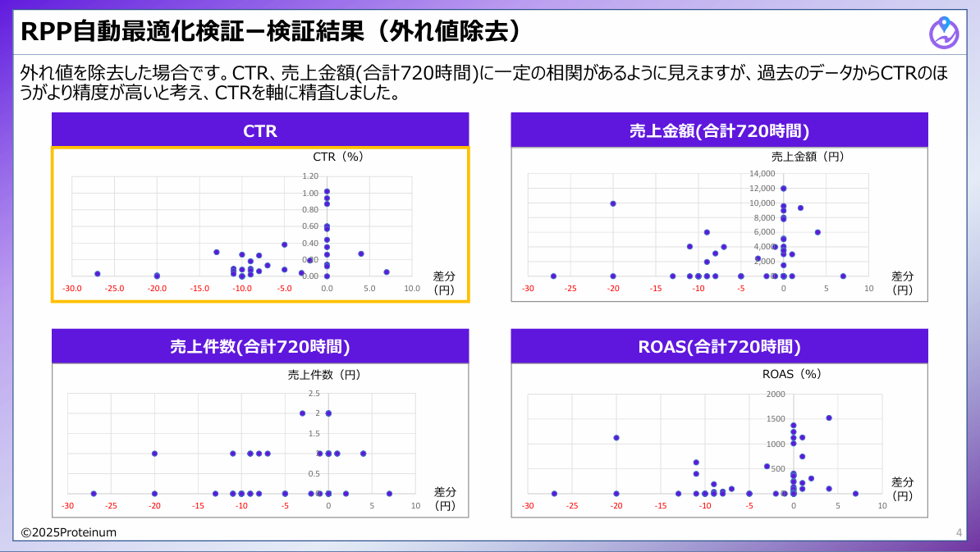The image size is (980, 552).
Task: Select the 売上金額(合計720時間) chart banner
Action: 718,129
